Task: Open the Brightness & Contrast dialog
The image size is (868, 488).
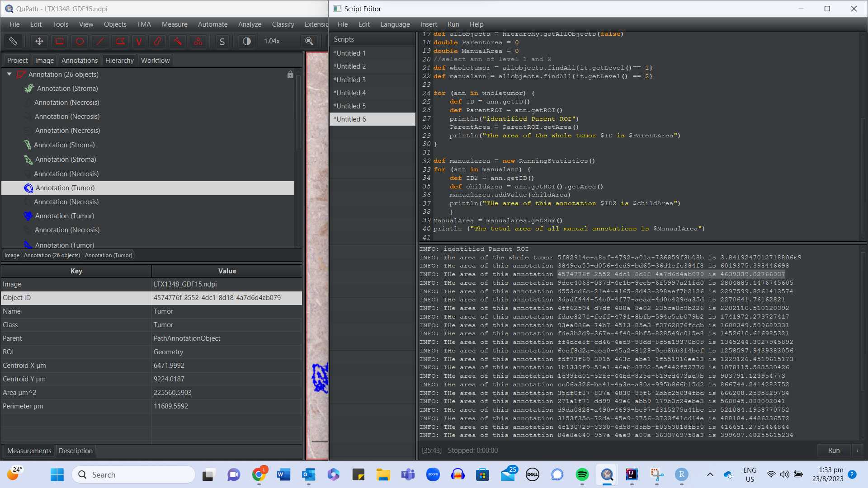Action: pyautogui.click(x=246, y=41)
